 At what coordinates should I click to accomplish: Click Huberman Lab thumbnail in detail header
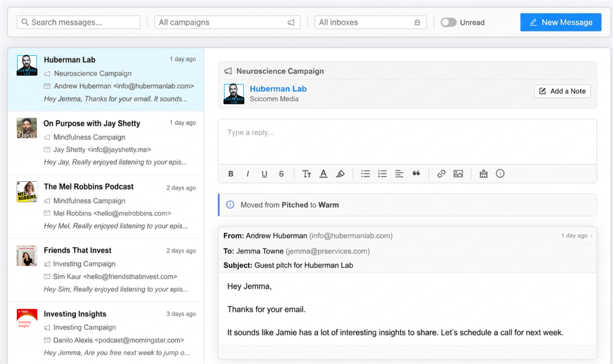[234, 94]
